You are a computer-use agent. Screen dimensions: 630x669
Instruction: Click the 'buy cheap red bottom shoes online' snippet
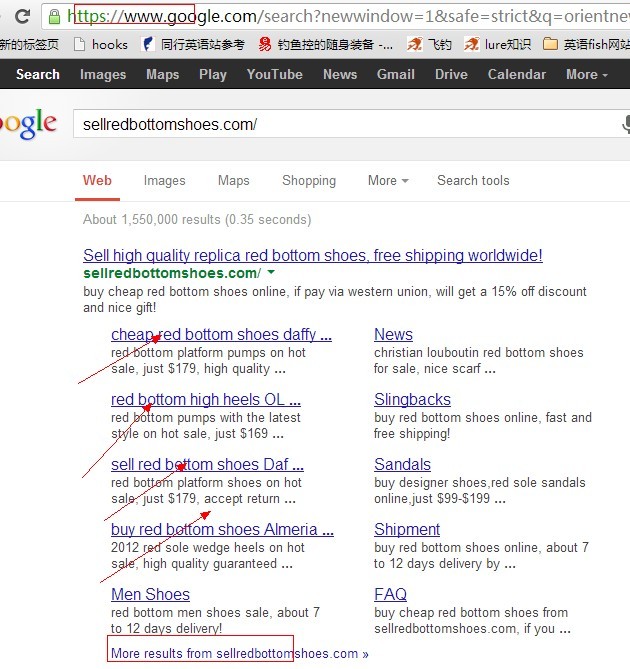point(335,299)
